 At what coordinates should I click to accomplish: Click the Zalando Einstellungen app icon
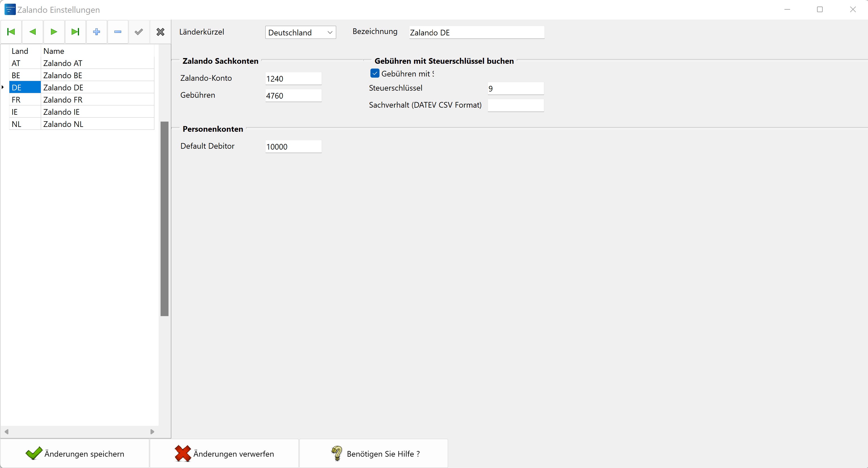point(10,9)
